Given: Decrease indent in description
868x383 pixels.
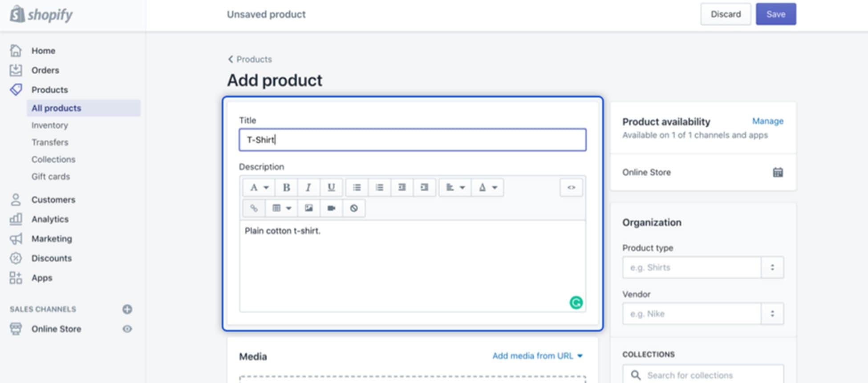Looking at the screenshot, I should click(x=402, y=187).
